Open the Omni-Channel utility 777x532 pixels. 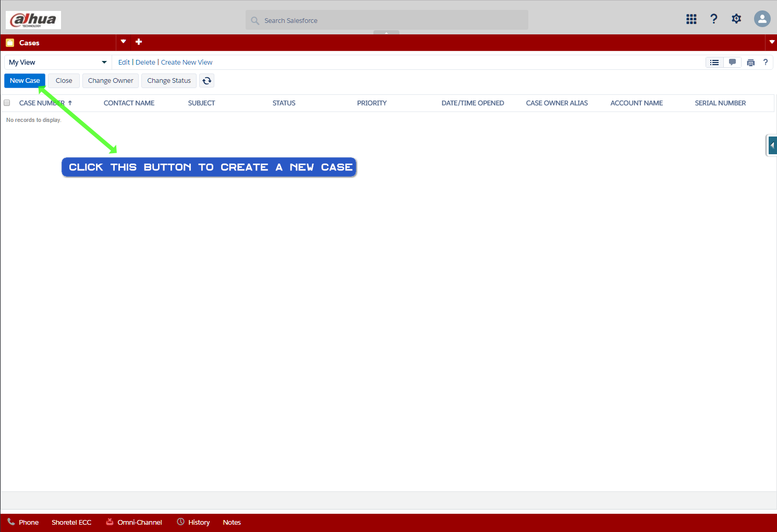(134, 522)
